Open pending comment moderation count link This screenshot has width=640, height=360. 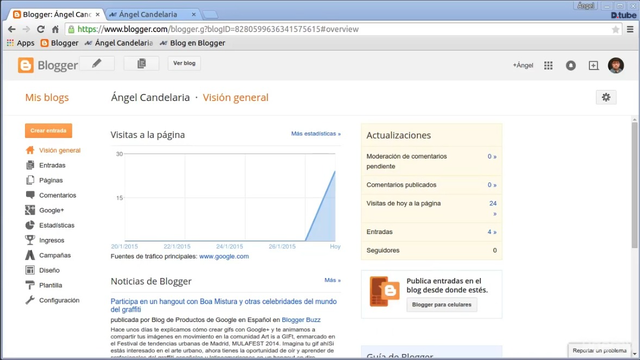(x=492, y=156)
